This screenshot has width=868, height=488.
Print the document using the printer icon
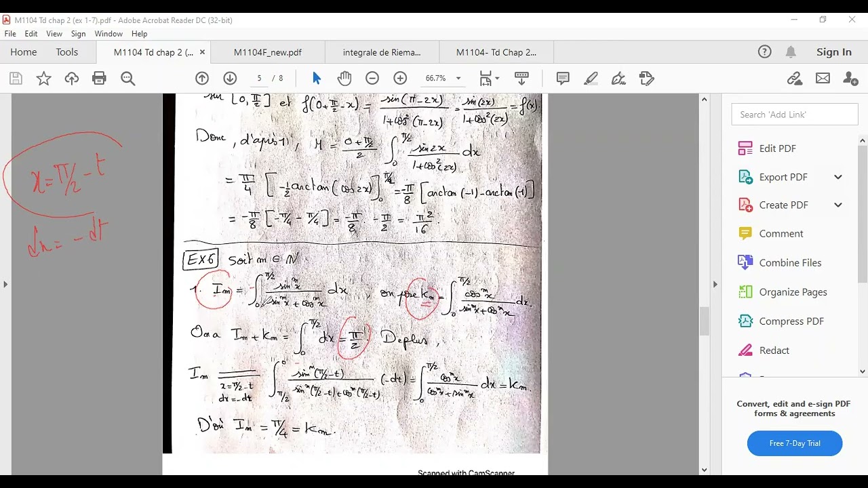pyautogui.click(x=100, y=79)
